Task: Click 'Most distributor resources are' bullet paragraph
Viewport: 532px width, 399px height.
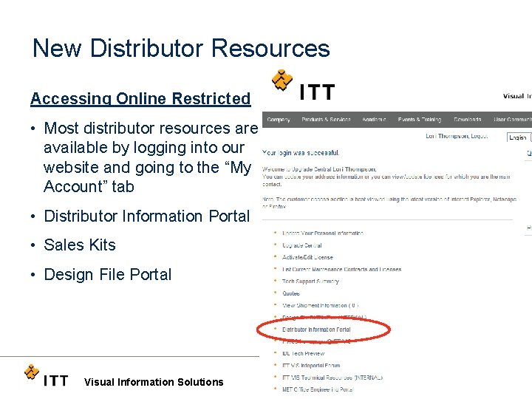Action: [151, 157]
